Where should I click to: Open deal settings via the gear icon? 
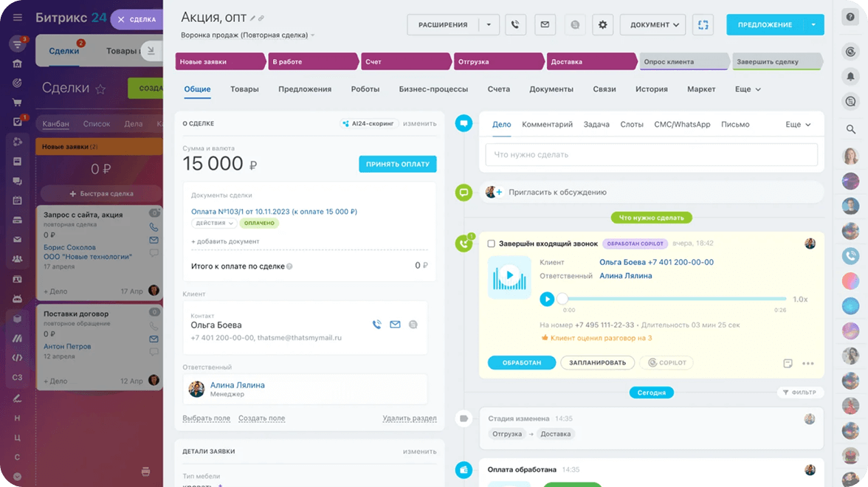(x=602, y=25)
